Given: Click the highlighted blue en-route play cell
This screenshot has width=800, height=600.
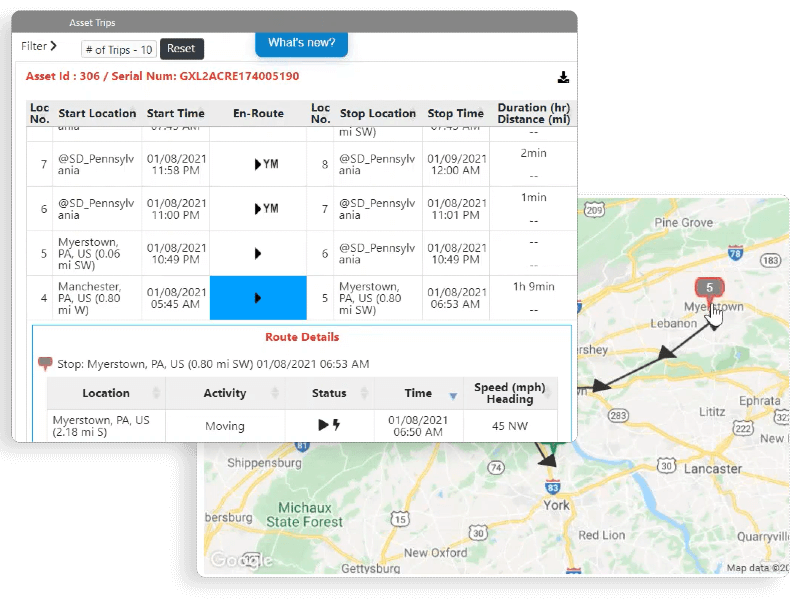Looking at the screenshot, I should [258, 298].
